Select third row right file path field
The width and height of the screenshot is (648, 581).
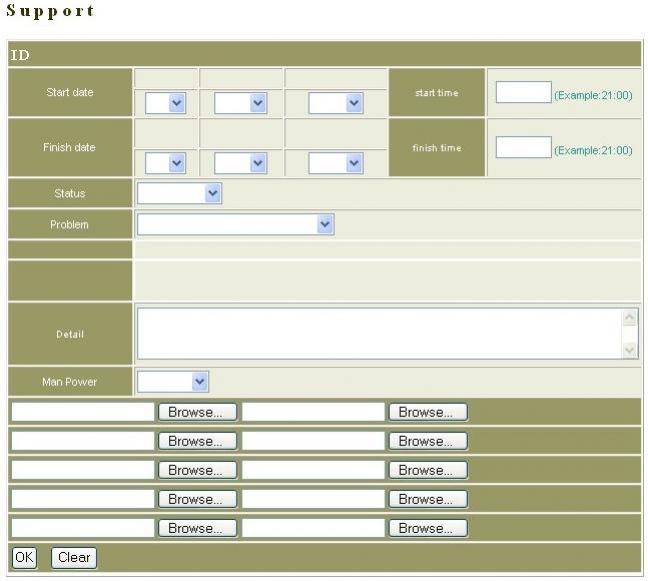pyautogui.click(x=313, y=470)
